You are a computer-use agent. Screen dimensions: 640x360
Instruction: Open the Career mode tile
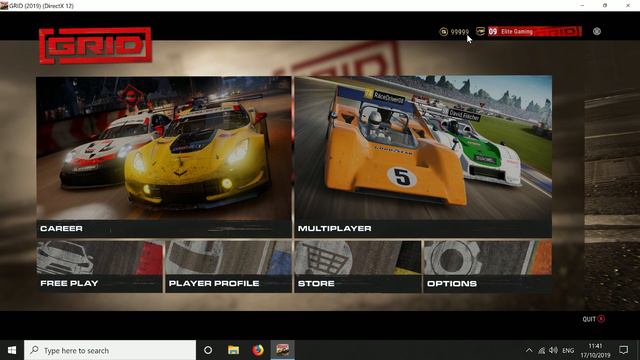click(164, 157)
